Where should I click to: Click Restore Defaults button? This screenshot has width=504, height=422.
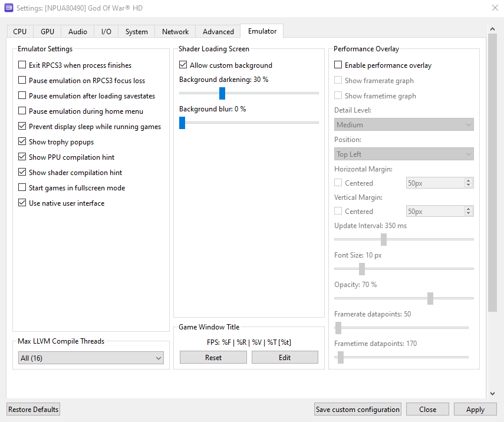pos(34,410)
